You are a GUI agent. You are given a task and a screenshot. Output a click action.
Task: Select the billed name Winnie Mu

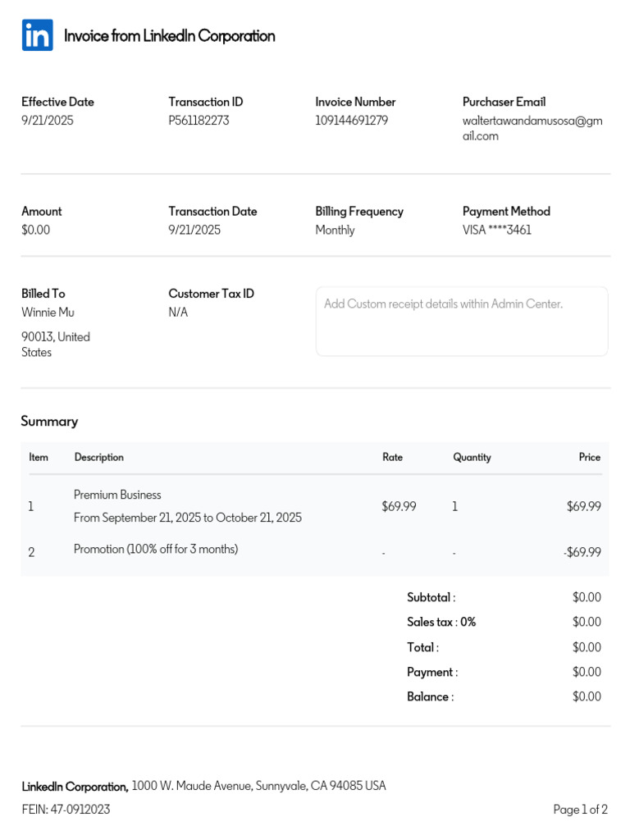click(48, 312)
